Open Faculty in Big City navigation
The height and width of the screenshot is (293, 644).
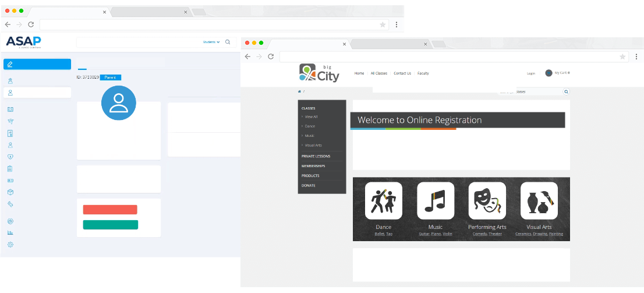coord(423,73)
